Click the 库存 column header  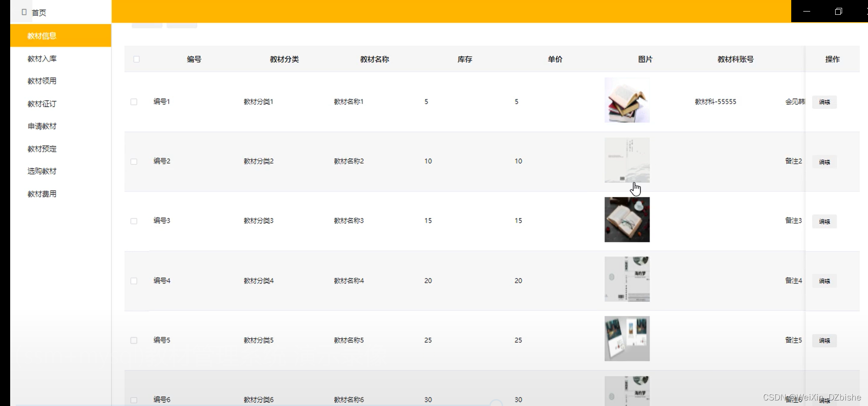(465, 59)
